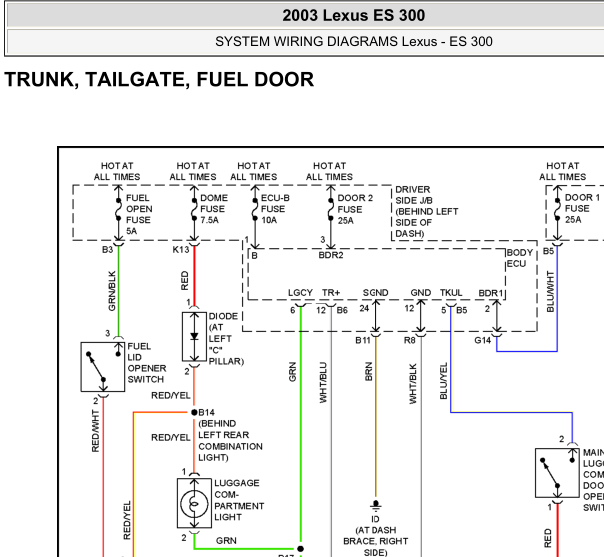
Task: Click the 'DRIVER SIDE J/B' location label
Action: coord(426,211)
